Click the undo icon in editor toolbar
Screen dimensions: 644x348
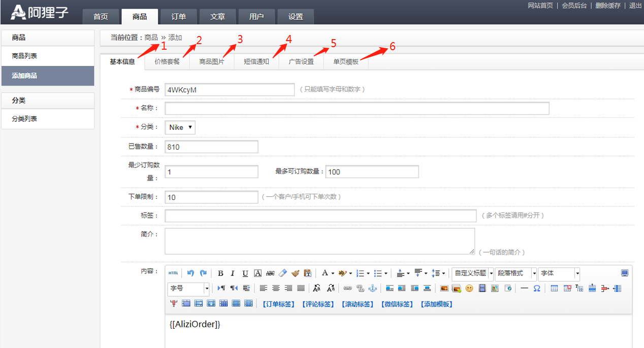(190, 273)
